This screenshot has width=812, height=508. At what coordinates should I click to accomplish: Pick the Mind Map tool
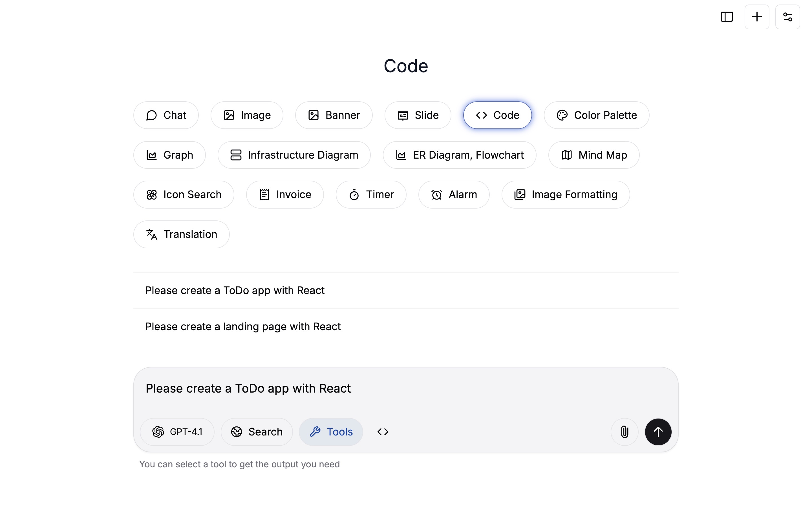593,155
